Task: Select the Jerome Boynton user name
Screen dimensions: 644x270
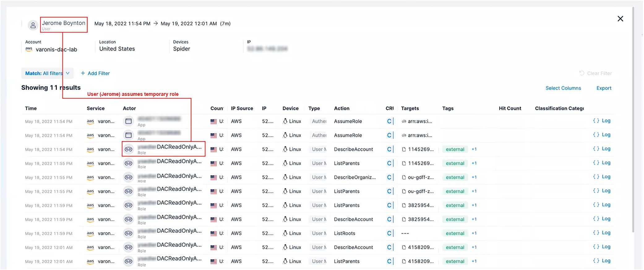Action: click(64, 23)
